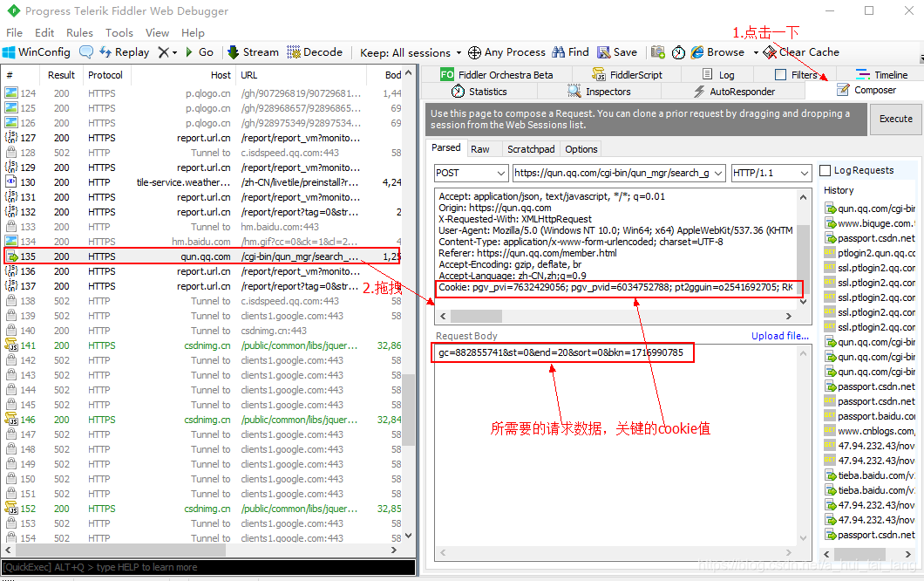Screen dimensions: 924x581
Task: Open the Keep: All sessions dropdown
Action: click(x=411, y=53)
